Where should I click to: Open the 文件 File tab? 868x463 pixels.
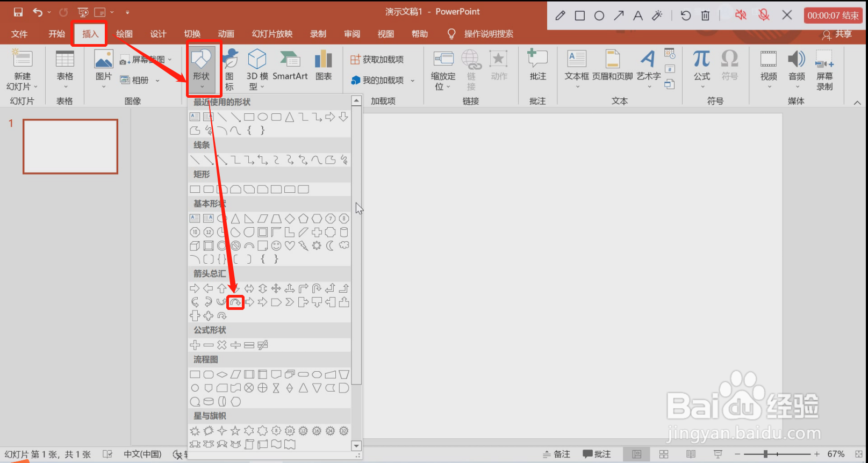coord(19,34)
